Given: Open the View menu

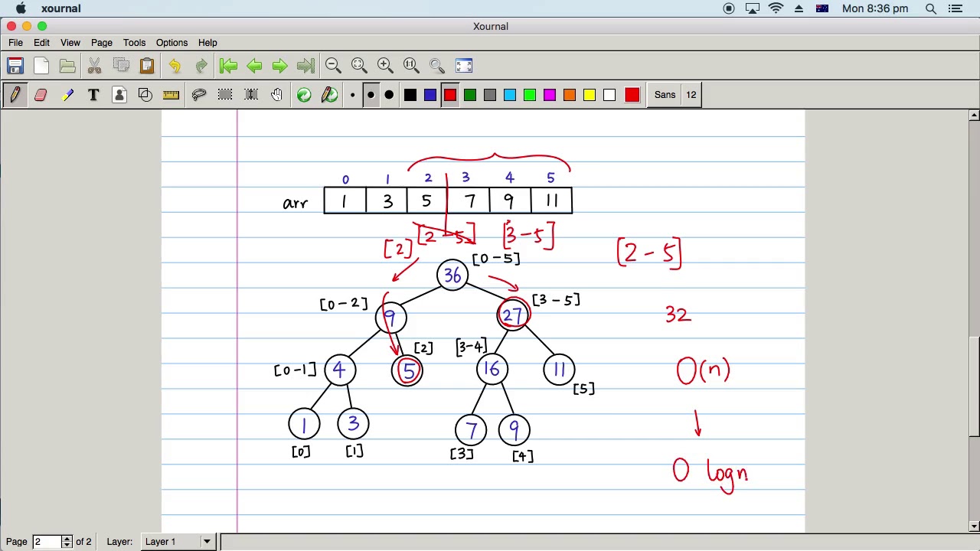Looking at the screenshot, I should tap(70, 43).
